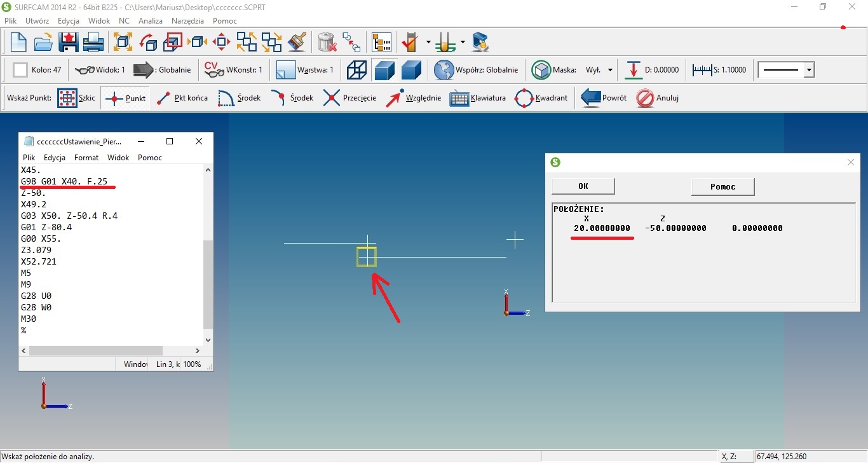Screen dimensions: 868x463
Task: Open the Kolor: 47 color swatch
Action: click(20, 70)
